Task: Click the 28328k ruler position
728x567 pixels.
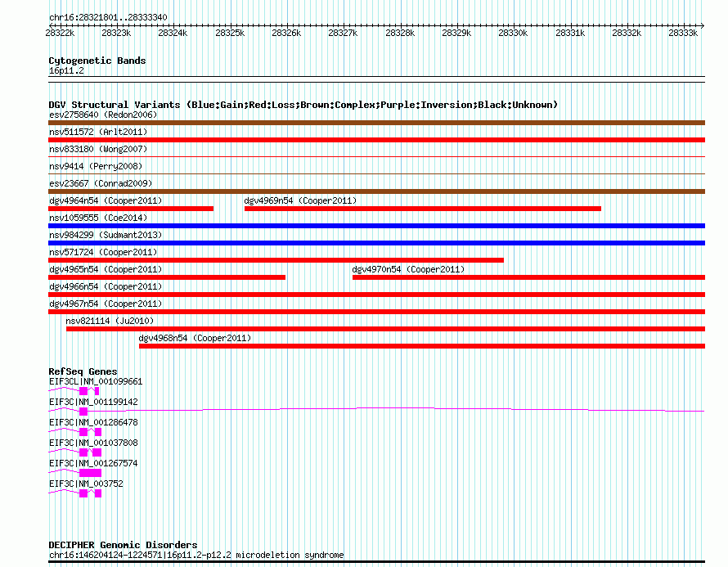Action: (x=400, y=33)
